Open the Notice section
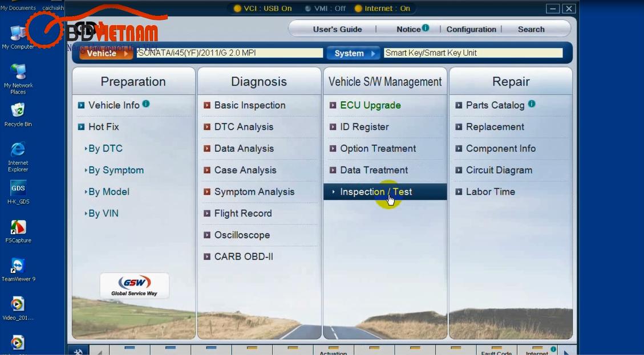The height and width of the screenshot is (355, 644). [408, 29]
